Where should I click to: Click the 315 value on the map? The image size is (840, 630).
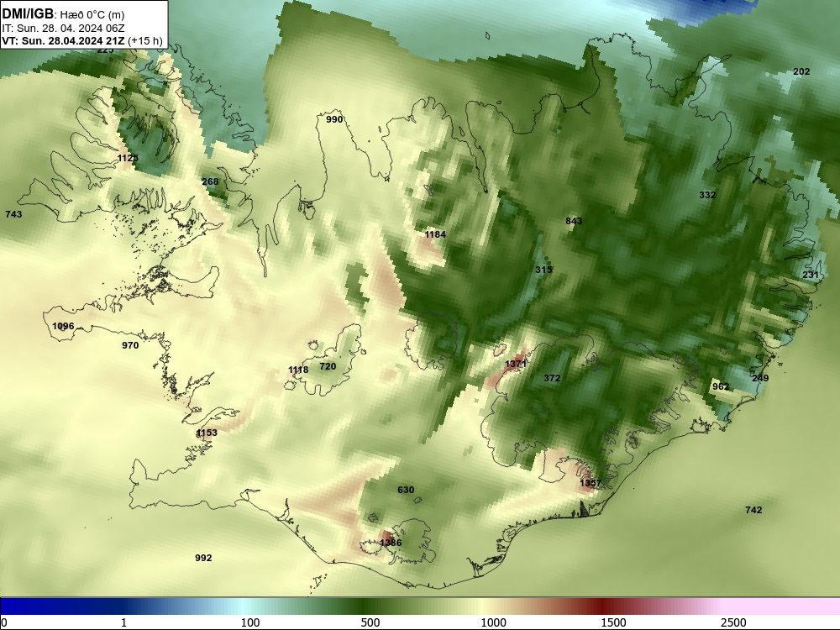(543, 270)
